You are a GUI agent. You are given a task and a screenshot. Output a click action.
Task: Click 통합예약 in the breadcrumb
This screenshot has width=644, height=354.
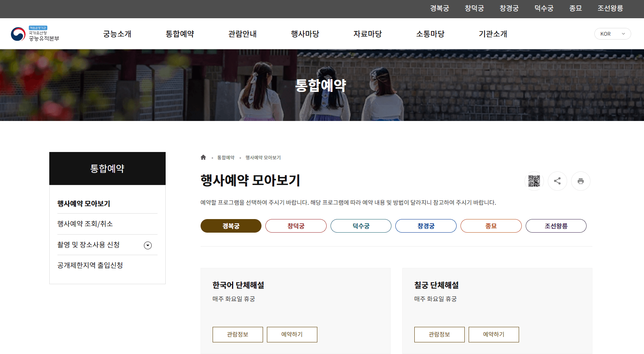tap(226, 157)
